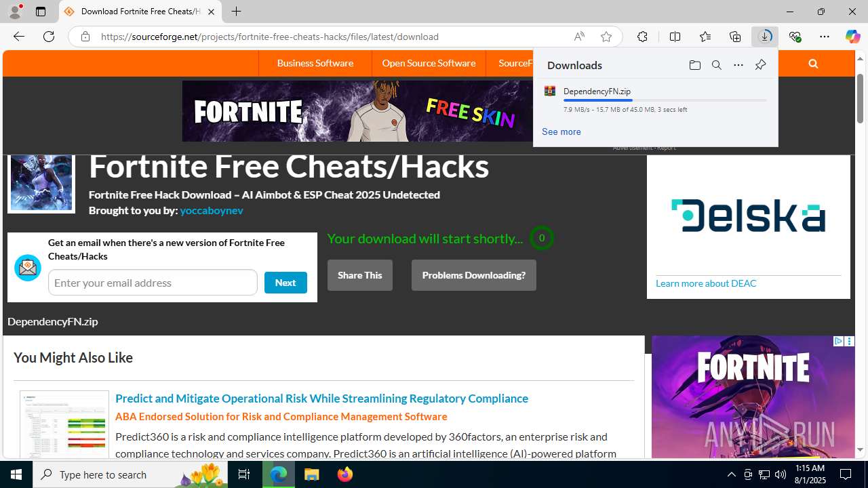Open Learn more about DEAC link
Image resolution: width=868 pixels, height=488 pixels.
pos(706,283)
